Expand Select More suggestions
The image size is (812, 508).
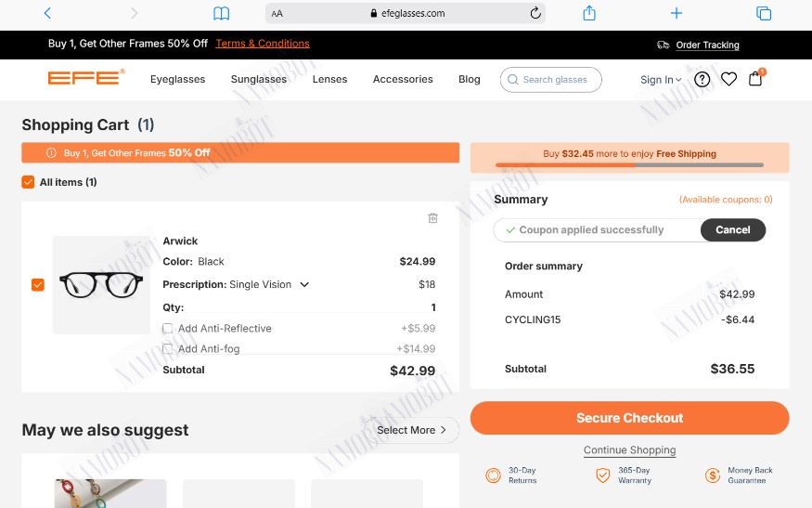click(x=411, y=430)
